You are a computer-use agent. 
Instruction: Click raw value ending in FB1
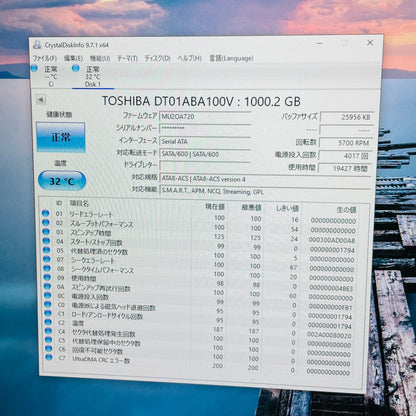coord(330,307)
